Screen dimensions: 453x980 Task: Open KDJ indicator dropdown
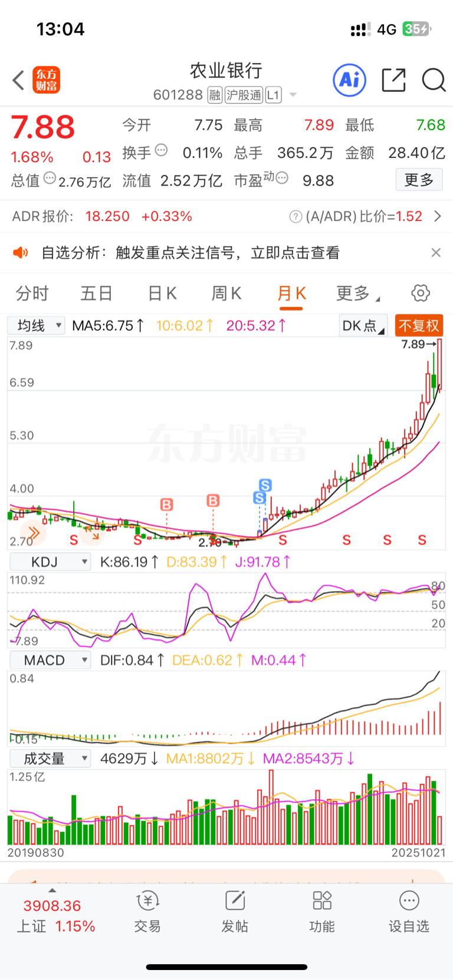click(50, 562)
